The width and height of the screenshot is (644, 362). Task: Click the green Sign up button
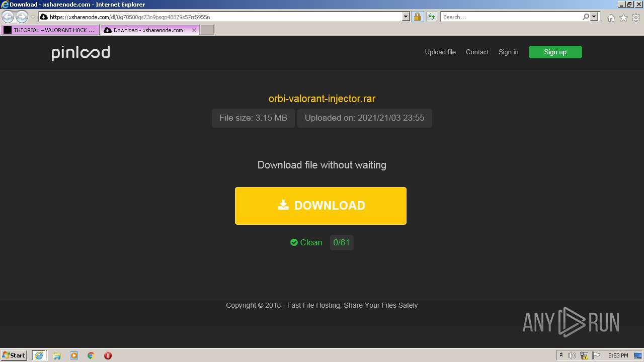555,52
